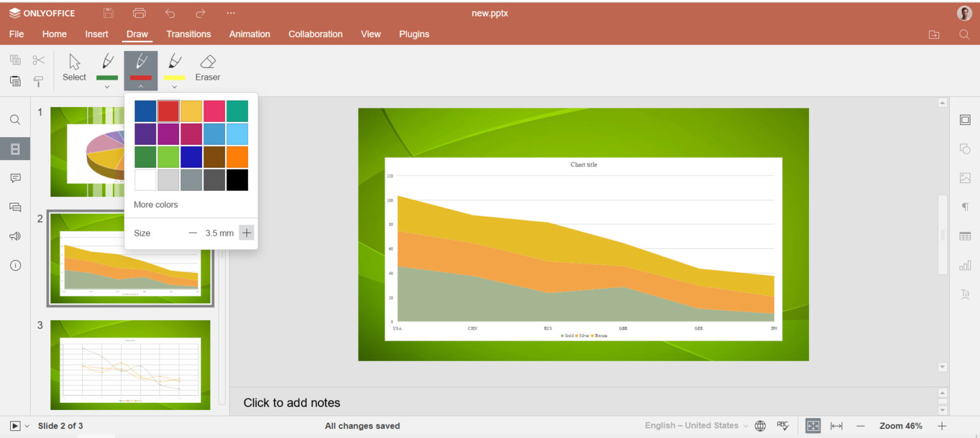This screenshot has width=980, height=438.
Task: Open the Comments panel in left sidebar
Action: (15, 178)
